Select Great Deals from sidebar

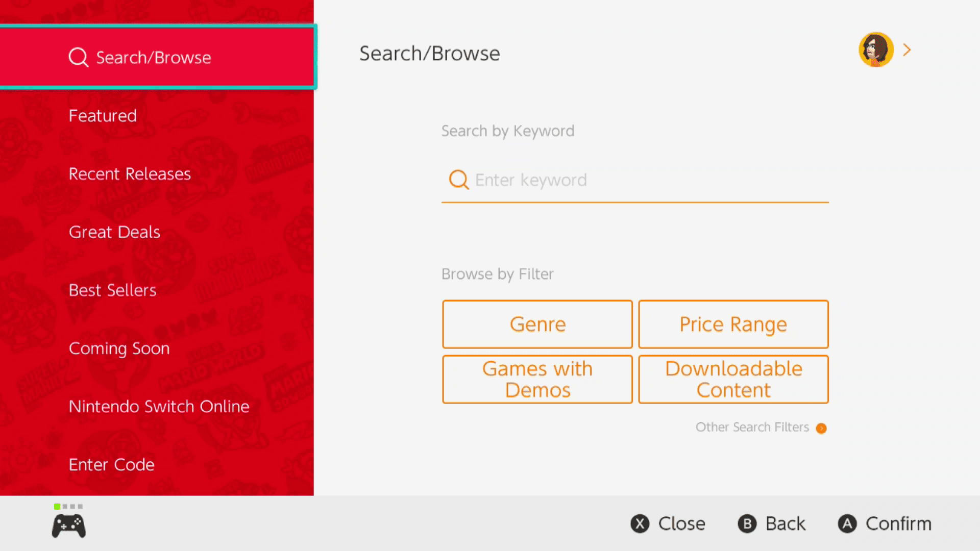coord(115,232)
